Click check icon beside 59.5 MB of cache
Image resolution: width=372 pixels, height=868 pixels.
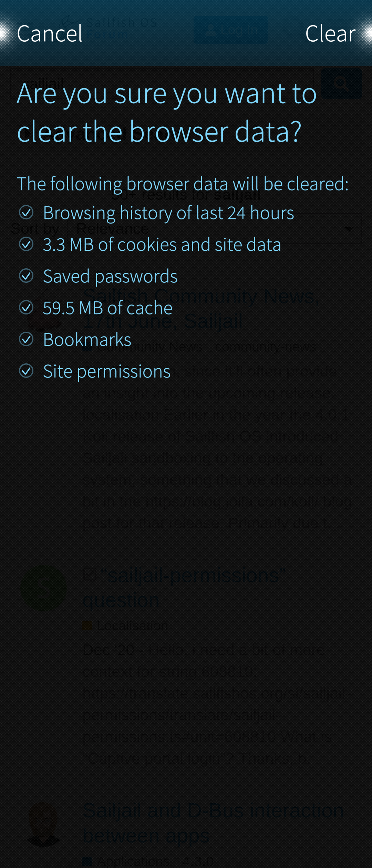pos(26,308)
